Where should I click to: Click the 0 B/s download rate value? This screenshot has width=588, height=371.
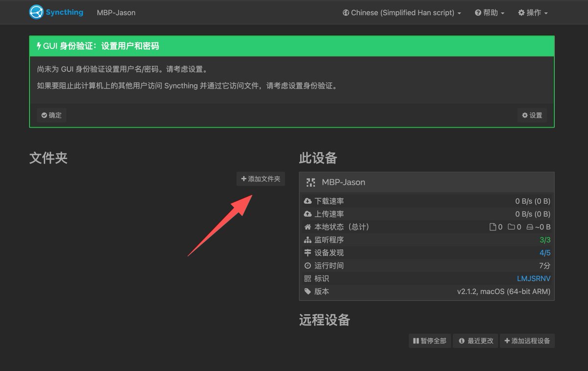pyautogui.click(x=533, y=201)
